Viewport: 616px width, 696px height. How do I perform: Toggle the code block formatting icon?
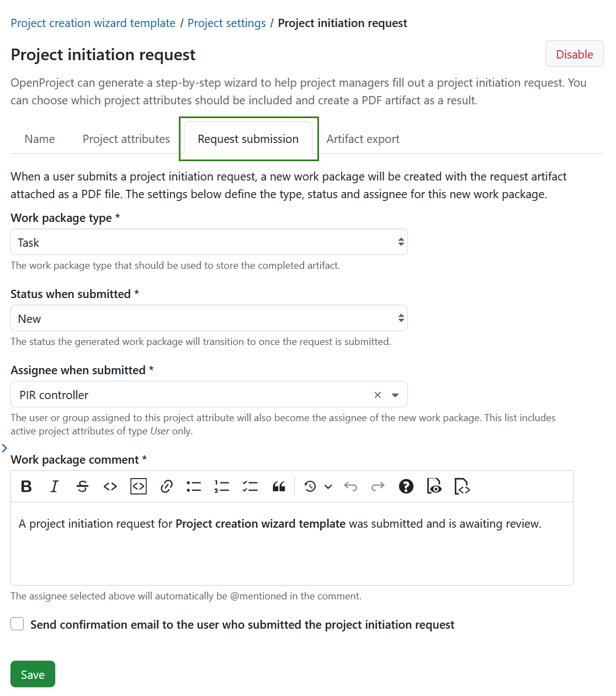pos(139,486)
